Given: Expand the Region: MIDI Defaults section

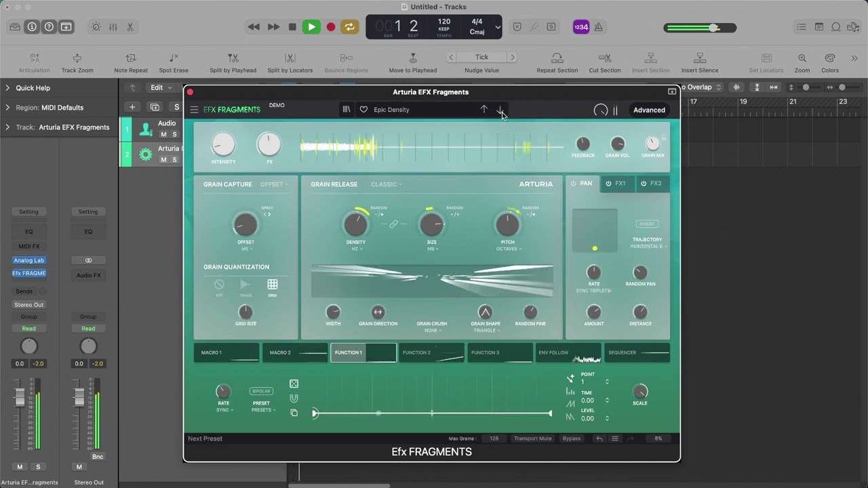Looking at the screenshot, I should tap(7, 108).
